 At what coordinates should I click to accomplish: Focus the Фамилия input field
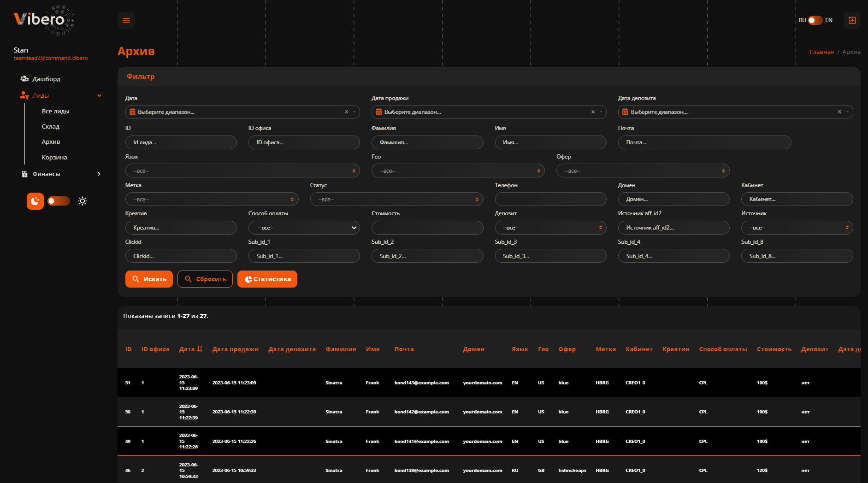tap(427, 142)
